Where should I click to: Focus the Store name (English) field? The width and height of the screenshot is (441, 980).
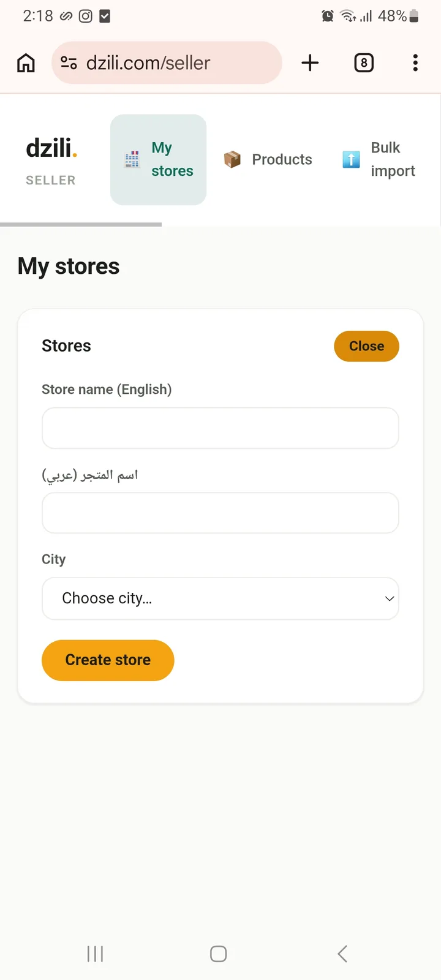point(221,428)
